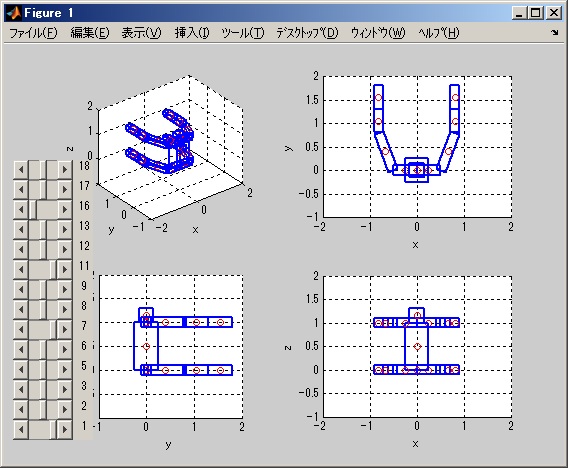This screenshot has width=568, height=468.
Task: Open the ツール(T) menu
Action: [243, 33]
